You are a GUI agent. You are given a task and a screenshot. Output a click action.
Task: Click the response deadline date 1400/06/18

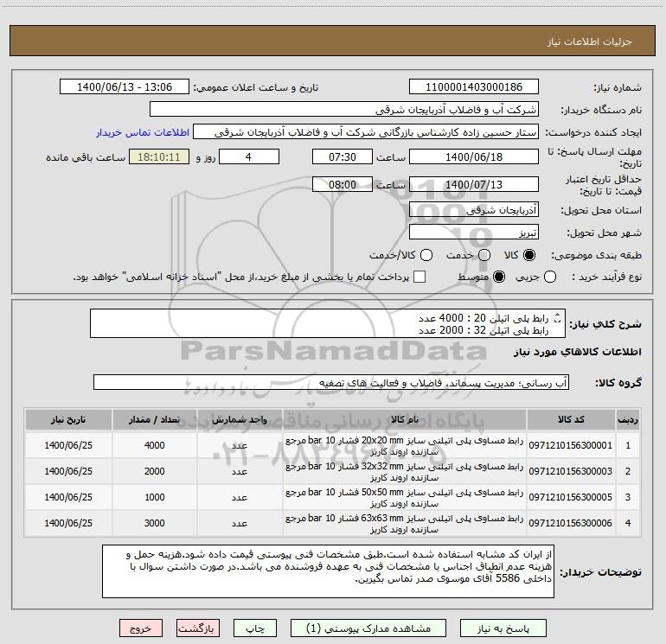474,157
